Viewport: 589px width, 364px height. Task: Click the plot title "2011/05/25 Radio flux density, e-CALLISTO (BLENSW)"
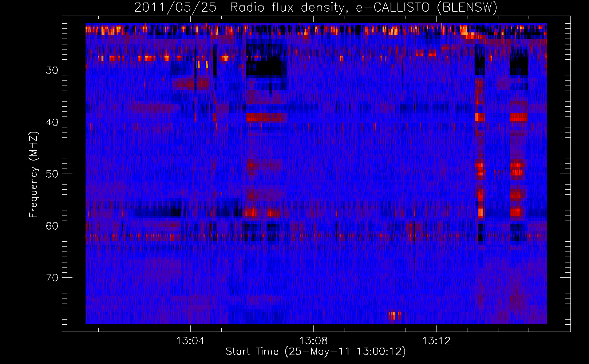316,7
